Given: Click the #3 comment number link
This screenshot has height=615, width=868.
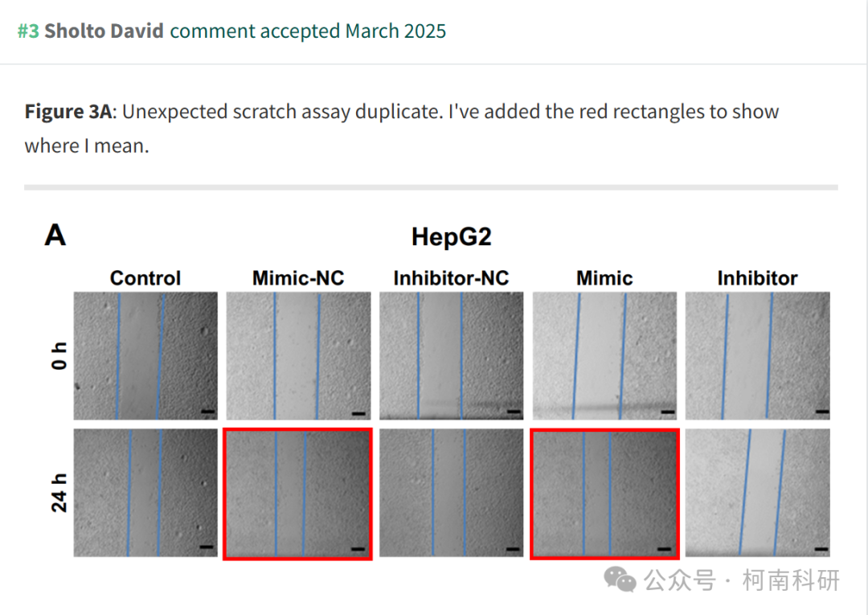Looking at the screenshot, I should (28, 31).
